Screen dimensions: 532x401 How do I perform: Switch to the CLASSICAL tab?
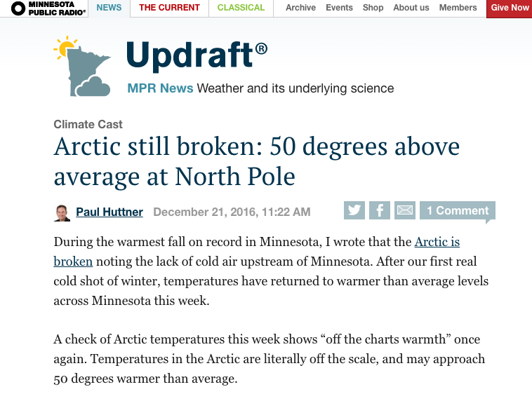(241, 8)
